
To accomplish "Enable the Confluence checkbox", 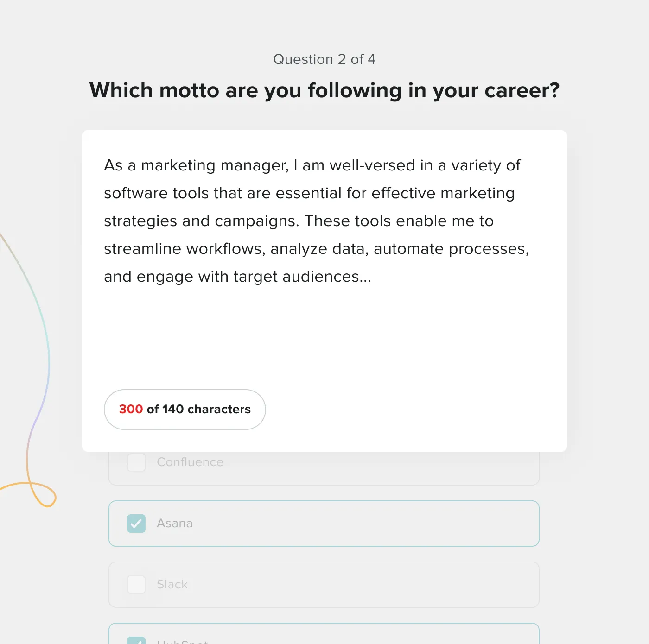I will [x=136, y=462].
